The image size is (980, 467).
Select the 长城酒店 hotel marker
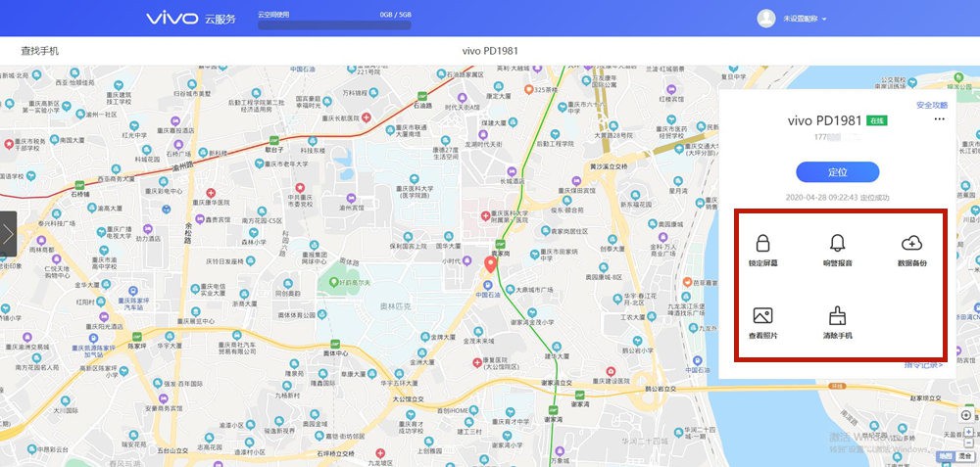click(x=512, y=171)
